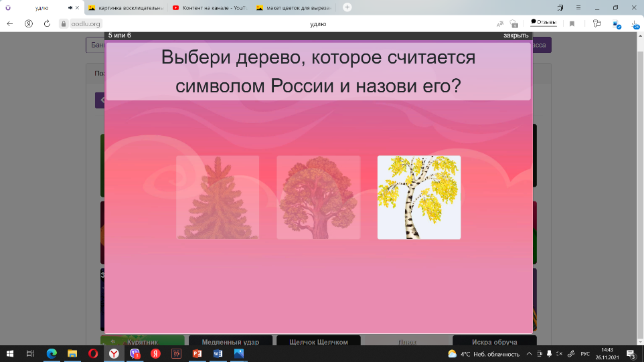Open the "Отзывы" reviews button
Screen dimensions: 644x362
(543, 23)
